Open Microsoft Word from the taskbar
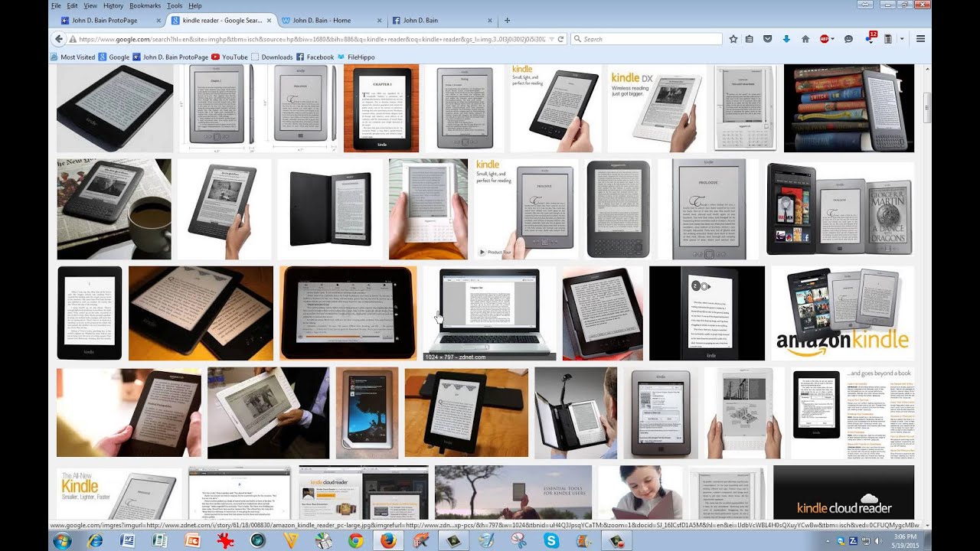Screen dimensions: 980x551 click(x=127, y=540)
